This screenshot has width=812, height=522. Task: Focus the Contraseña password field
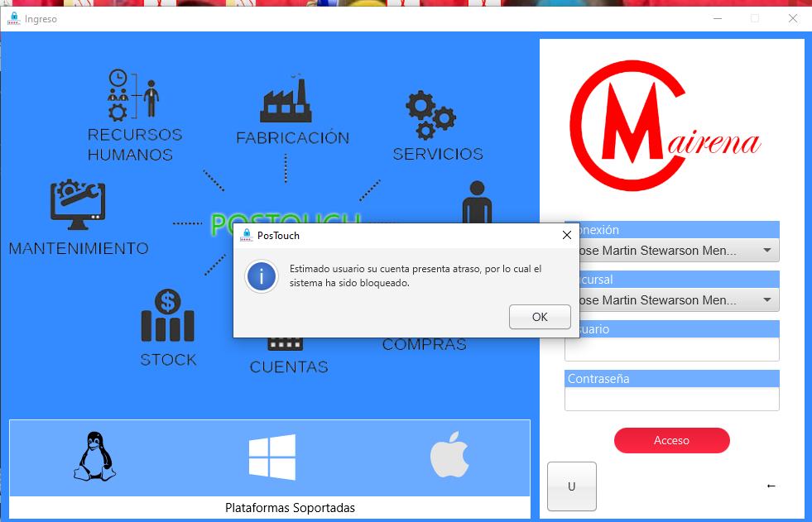(672, 399)
